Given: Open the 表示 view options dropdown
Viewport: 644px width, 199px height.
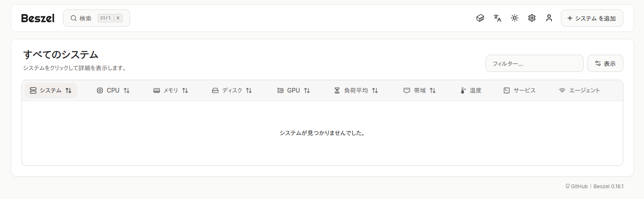Looking at the screenshot, I should coord(605,63).
